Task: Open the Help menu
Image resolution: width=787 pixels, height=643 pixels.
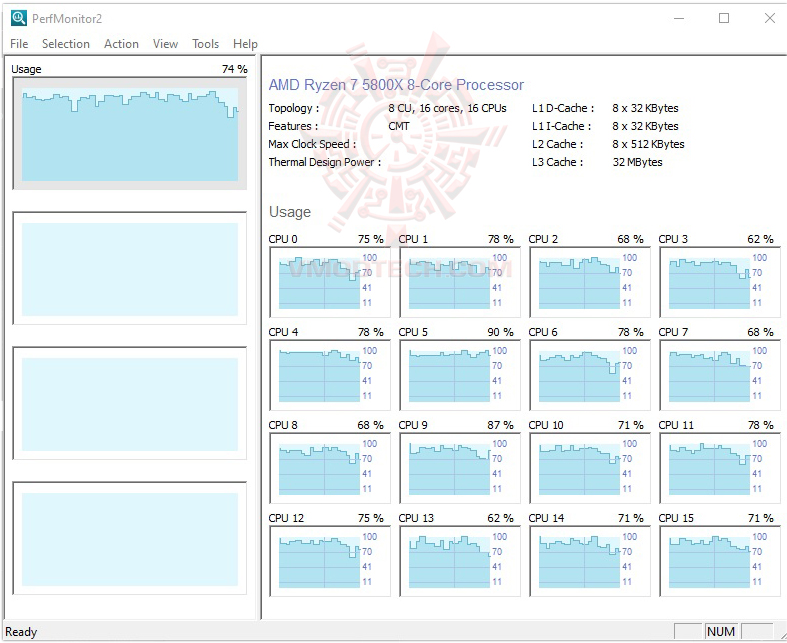Action: pos(245,44)
